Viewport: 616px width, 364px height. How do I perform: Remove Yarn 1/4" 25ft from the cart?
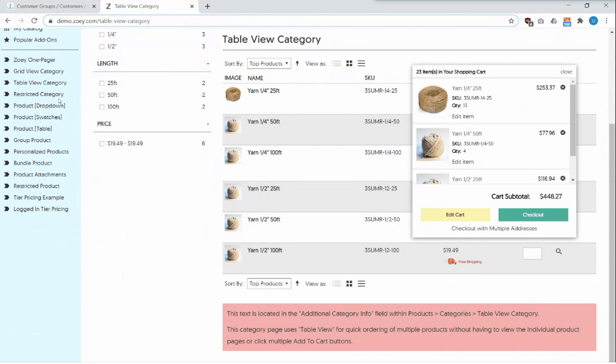click(563, 87)
